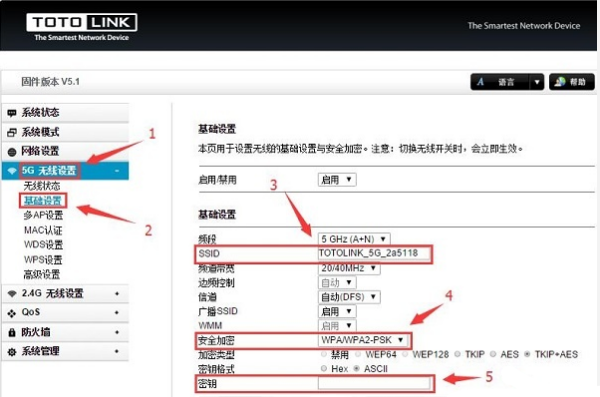600x397 pixels.
Task: Open the 网络设置 menu
Action: (65, 151)
